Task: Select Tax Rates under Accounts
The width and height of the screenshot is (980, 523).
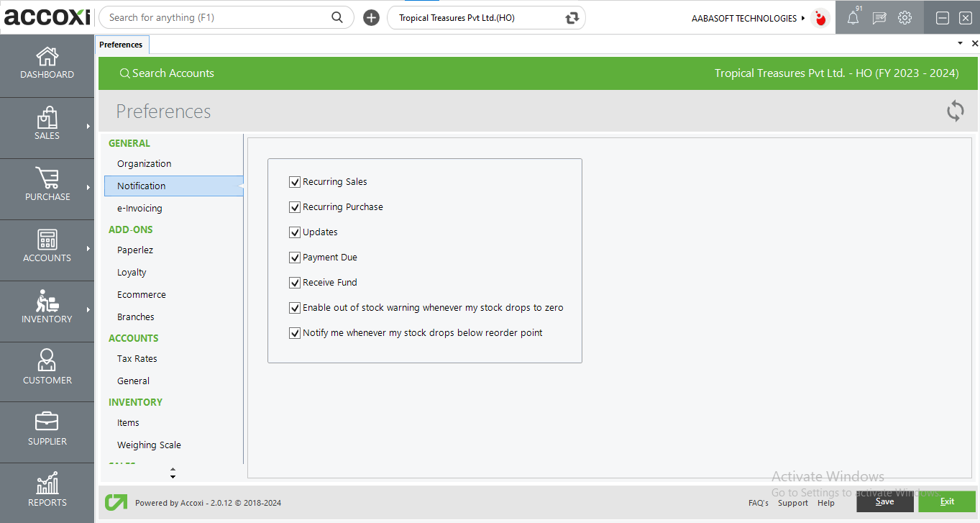Action: tap(137, 359)
